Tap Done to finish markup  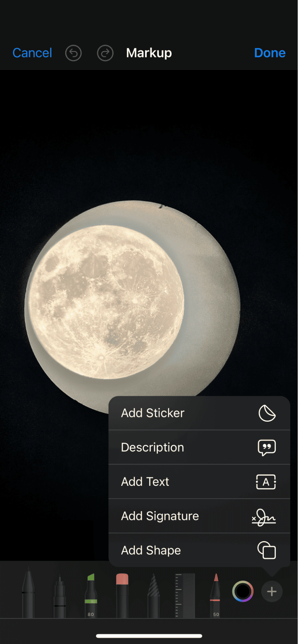click(x=270, y=53)
